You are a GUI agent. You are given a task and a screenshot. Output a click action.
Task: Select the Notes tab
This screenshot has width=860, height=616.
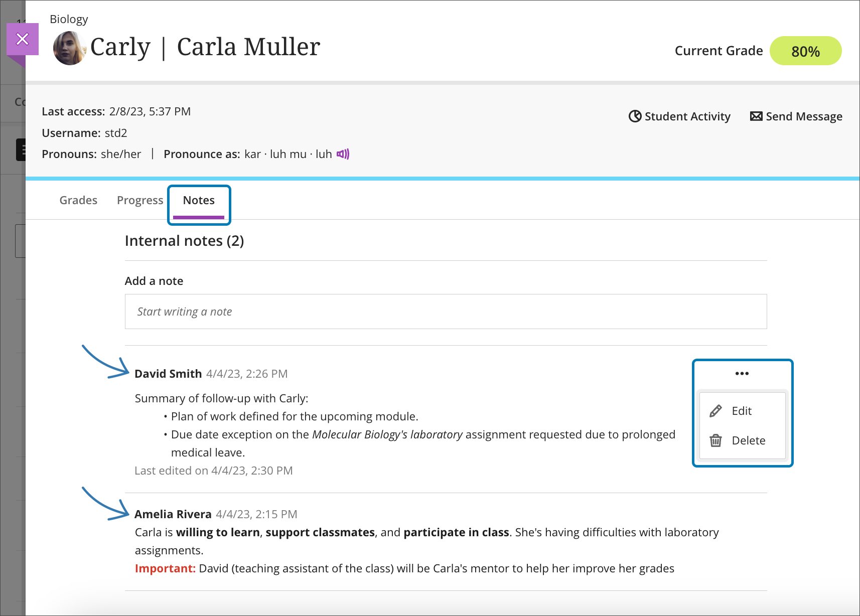pos(199,200)
